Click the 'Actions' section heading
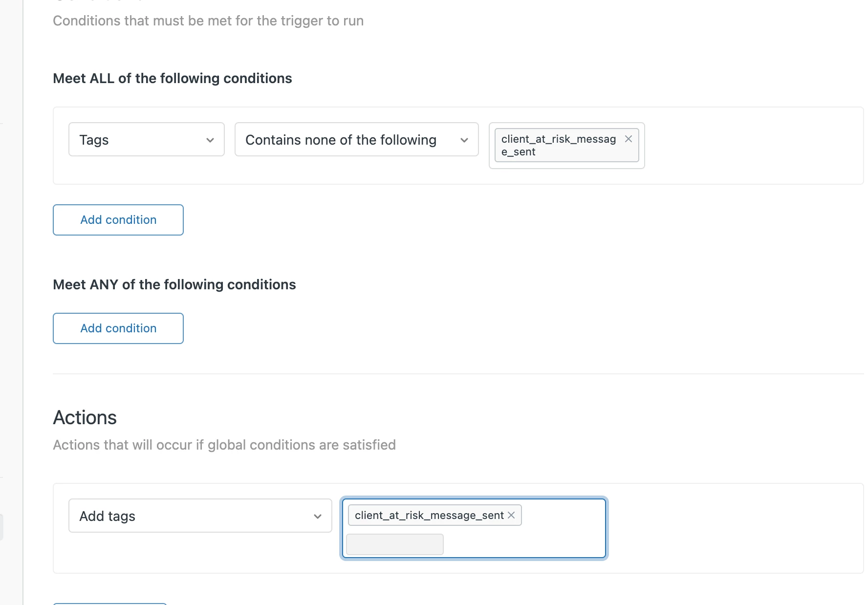 click(85, 418)
